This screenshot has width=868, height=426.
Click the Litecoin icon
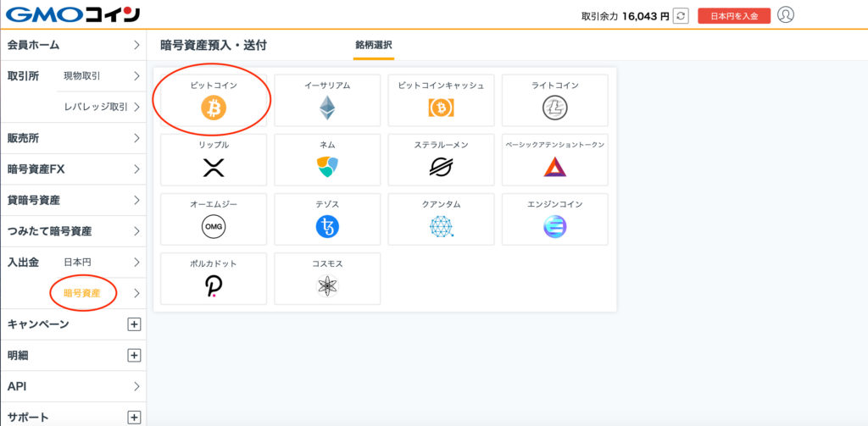(554, 108)
